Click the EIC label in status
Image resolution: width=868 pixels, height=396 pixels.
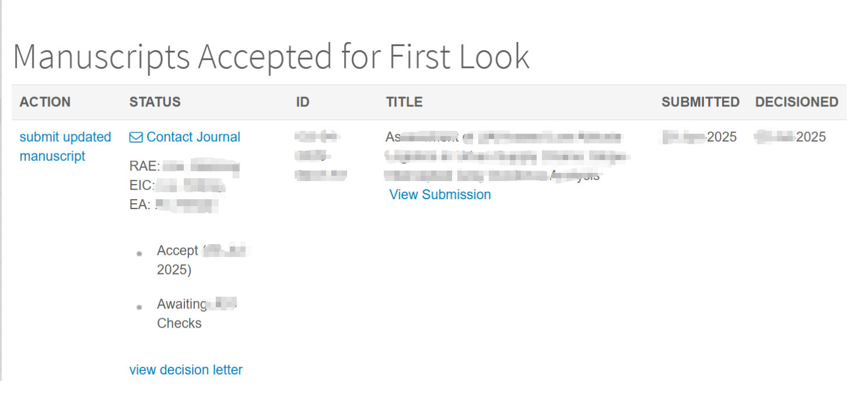(141, 186)
